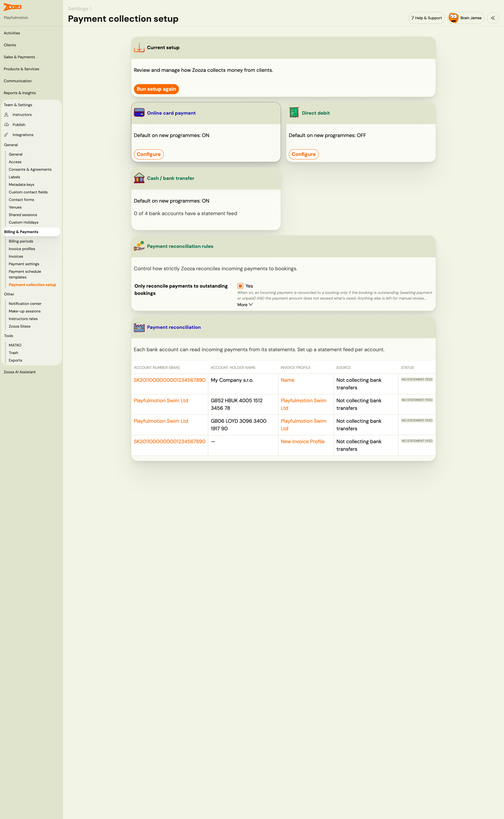Open Invoice profiles in sidebar
Image resolution: width=504 pixels, height=819 pixels.
click(x=22, y=249)
